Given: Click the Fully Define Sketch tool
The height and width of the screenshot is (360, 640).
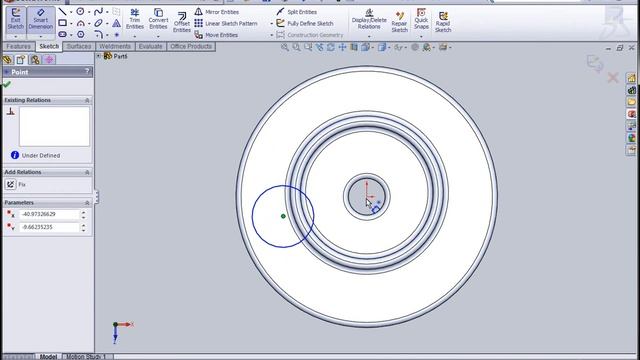Looking at the screenshot, I should [305, 23].
